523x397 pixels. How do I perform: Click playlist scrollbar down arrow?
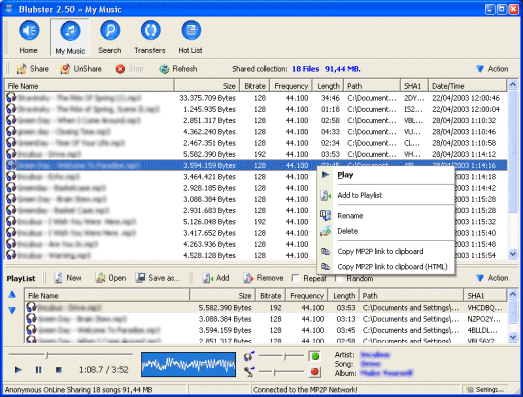(513, 338)
